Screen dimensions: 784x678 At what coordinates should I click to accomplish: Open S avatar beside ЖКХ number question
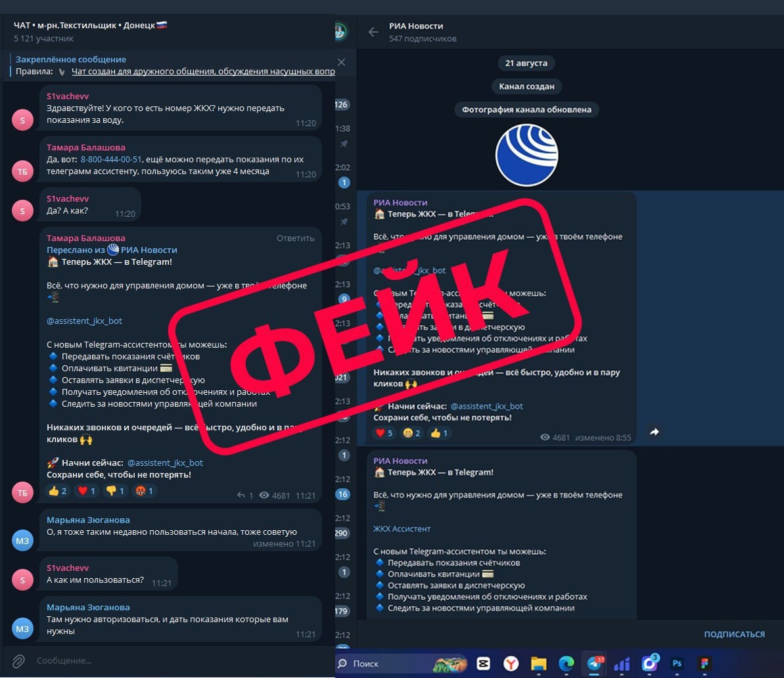[x=22, y=120]
